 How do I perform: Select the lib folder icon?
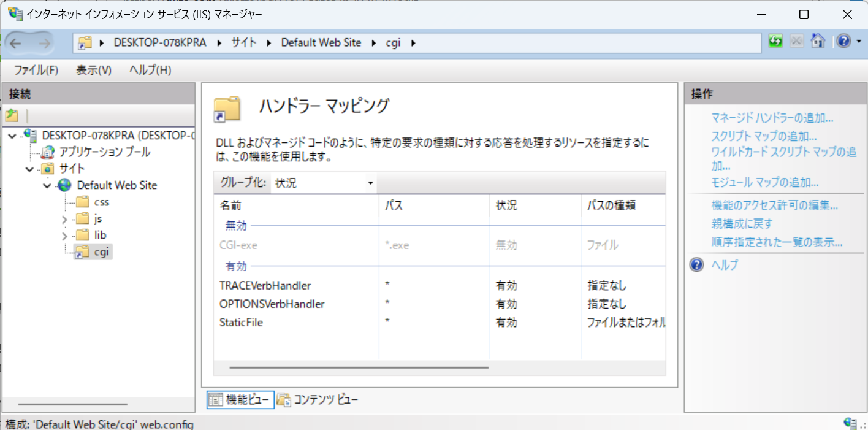(x=82, y=235)
